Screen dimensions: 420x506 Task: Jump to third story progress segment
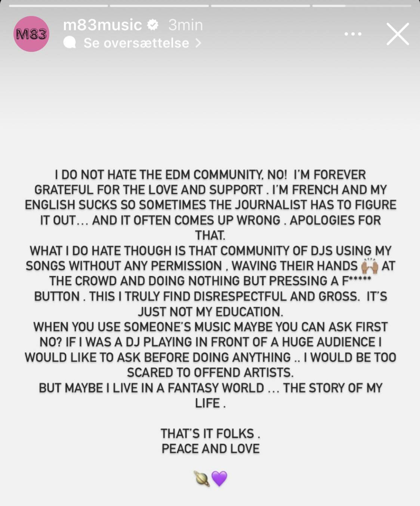click(260, 6)
